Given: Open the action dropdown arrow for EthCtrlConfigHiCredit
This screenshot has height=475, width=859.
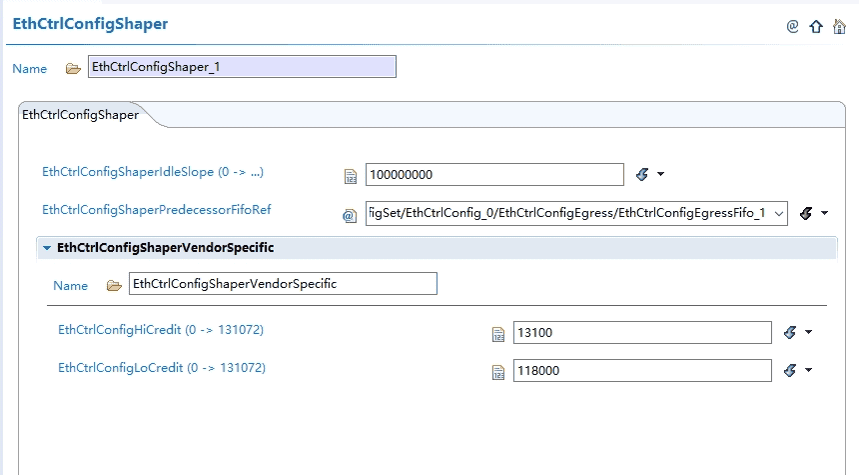Looking at the screenshot, I should [x=809, y=333].
